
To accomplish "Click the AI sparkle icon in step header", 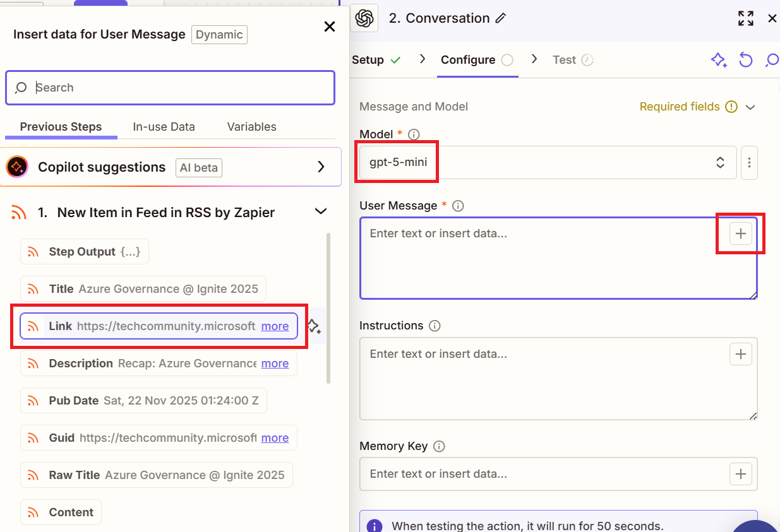I will (x=719, y=60).
